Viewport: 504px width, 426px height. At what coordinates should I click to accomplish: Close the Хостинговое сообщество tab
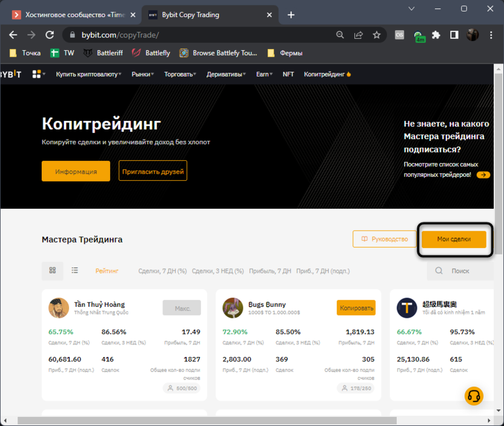coord(133,15)
